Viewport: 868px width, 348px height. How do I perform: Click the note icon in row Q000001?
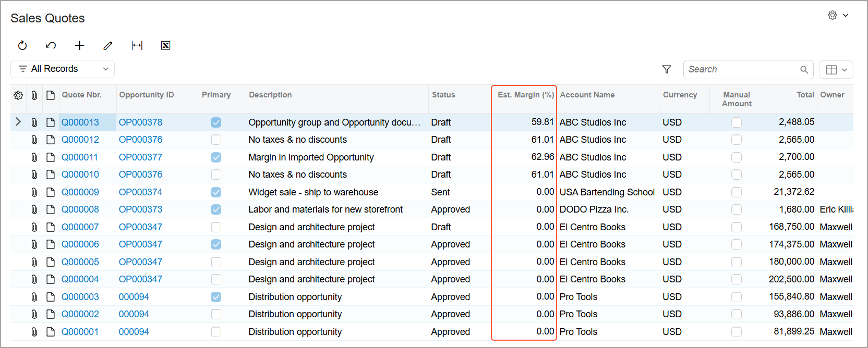(x=51, y=332)
